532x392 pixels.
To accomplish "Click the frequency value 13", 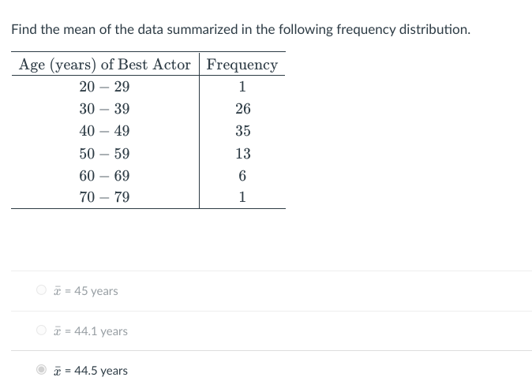I will [x=243, y=154].
